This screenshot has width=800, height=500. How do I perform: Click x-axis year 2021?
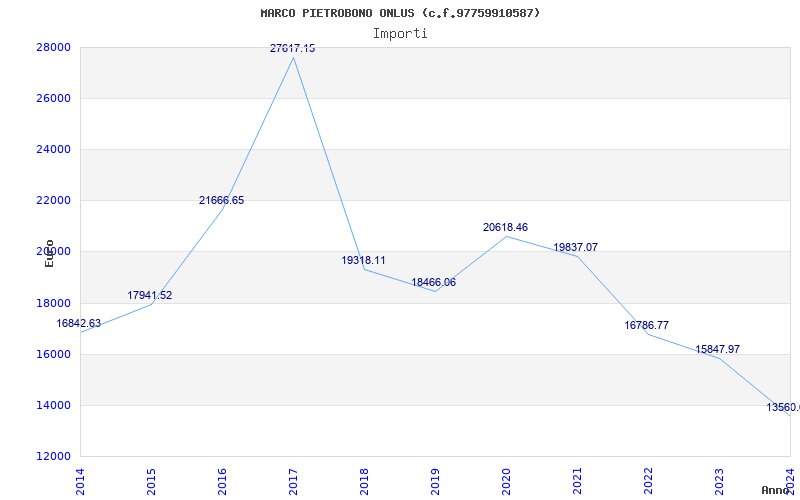point(577,481)
